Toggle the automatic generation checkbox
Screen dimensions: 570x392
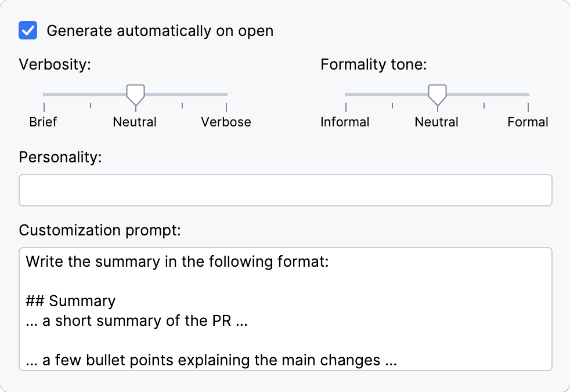tap(27, 30)
